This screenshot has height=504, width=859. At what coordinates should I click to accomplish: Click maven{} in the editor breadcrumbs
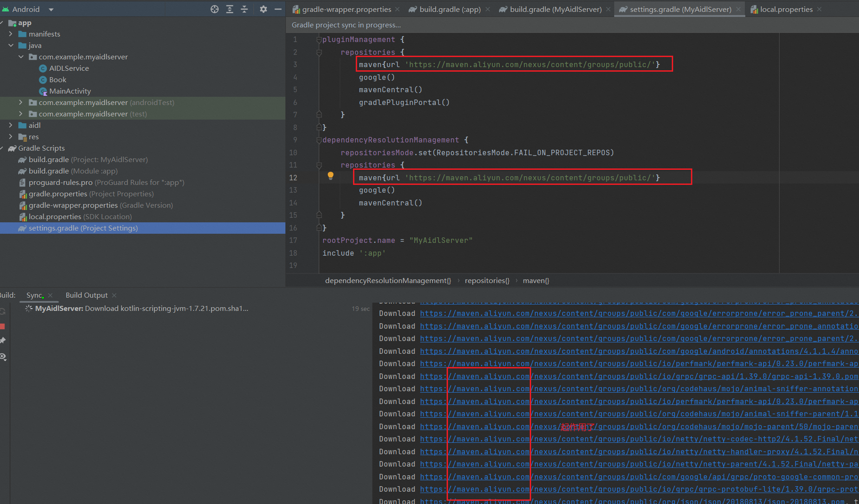[536, 280]
